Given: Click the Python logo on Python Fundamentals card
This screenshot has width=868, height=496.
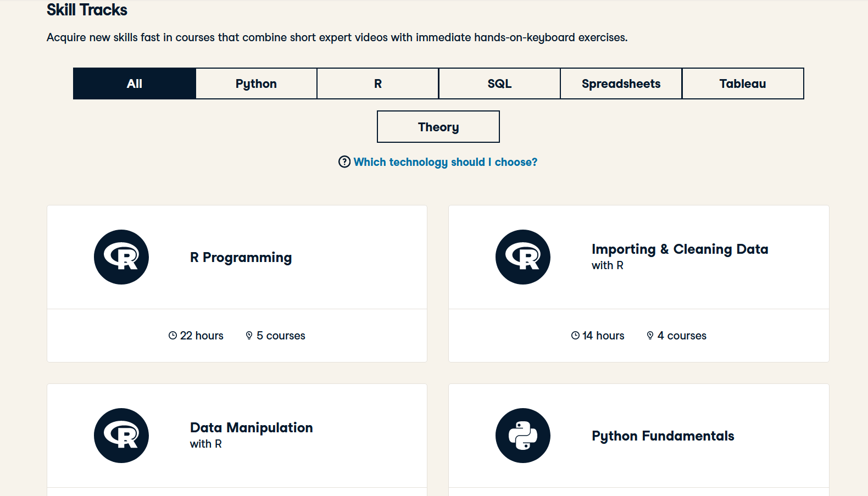Looking at the screenshot, I should click(522, 436).
